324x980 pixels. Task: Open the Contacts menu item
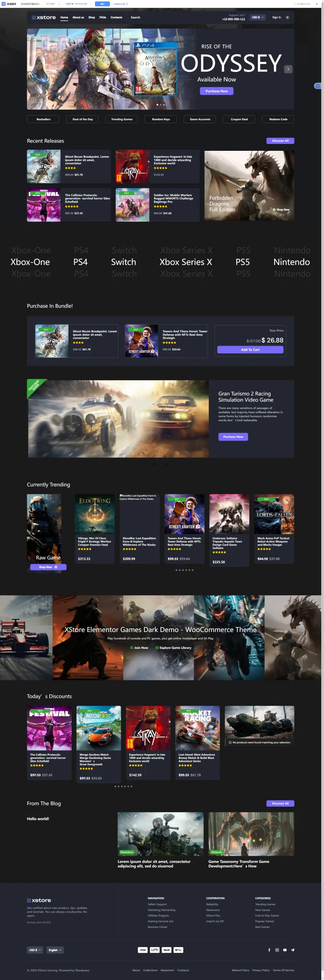click(116, 18)
